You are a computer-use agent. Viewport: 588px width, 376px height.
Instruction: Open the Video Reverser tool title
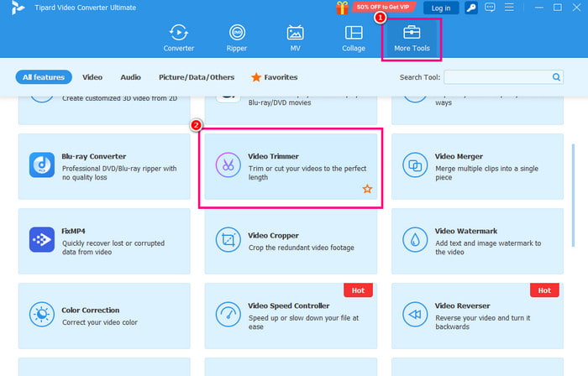[462, 305]
